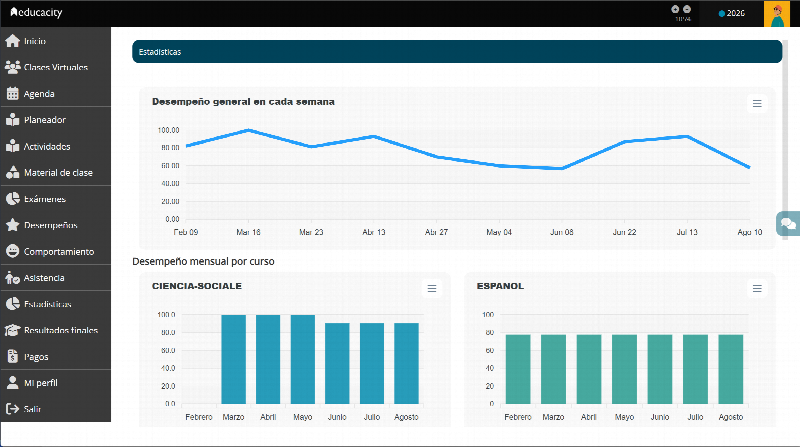Click 'Desempeño general en cada semana' title
Image resolution: width=800 pixels, height=447 pixels.
[243, 102]
